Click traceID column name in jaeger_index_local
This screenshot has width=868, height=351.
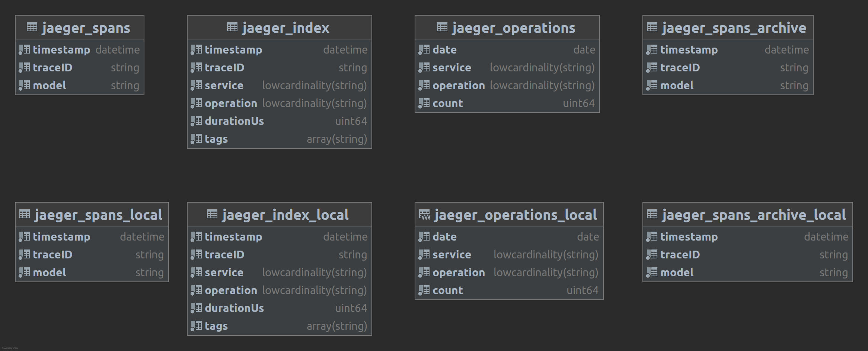(224, 255)
